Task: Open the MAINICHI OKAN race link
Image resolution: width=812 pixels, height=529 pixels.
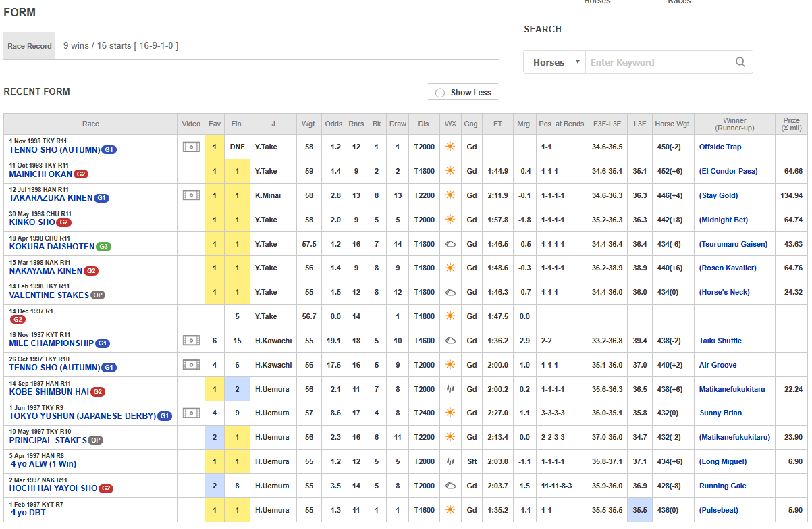Action: pos(40,174)
